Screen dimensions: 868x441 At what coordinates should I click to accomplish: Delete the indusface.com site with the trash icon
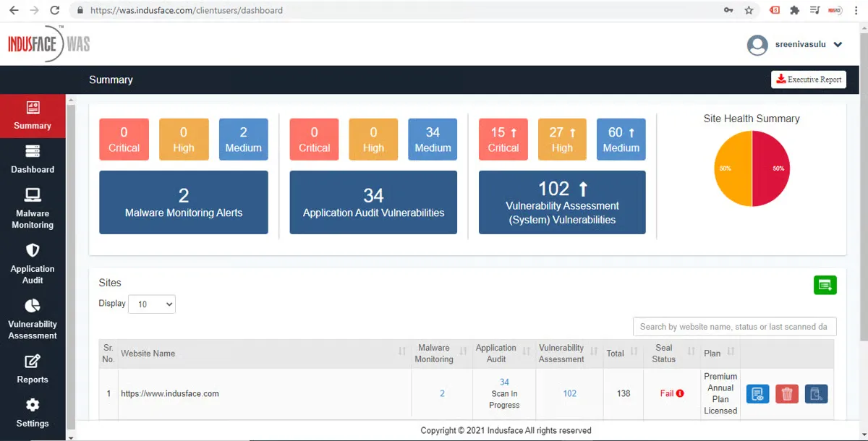click(786, 393)
